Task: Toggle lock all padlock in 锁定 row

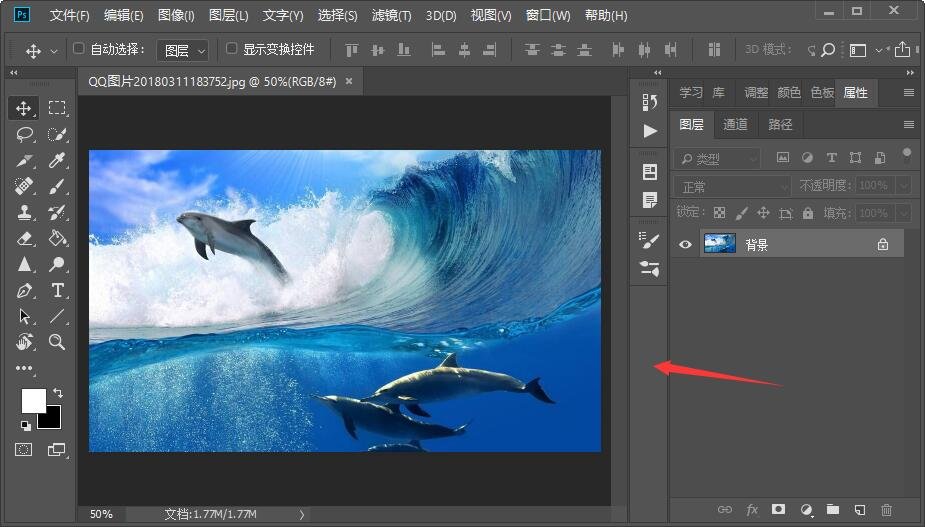Action: 808,213
